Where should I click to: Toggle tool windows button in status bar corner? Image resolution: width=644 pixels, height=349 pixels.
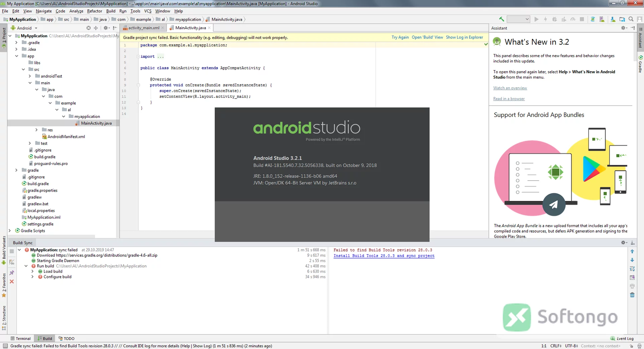tap(5, 346)
